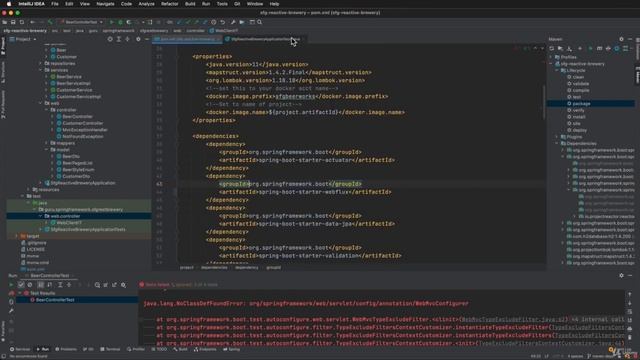
Task: Click the Rollback undo arrow in toolbar
Action: pyautogui.click(x=223, y=22)
